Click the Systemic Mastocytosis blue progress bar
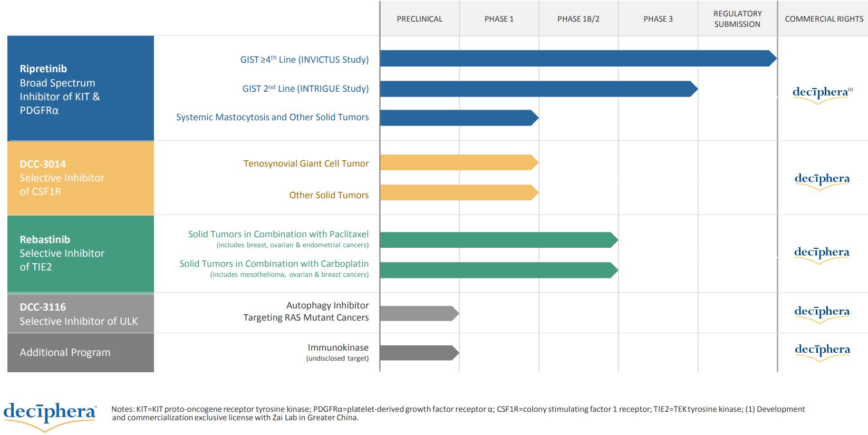The height and width of the screenshot is (435, 868). click(459, 118)
